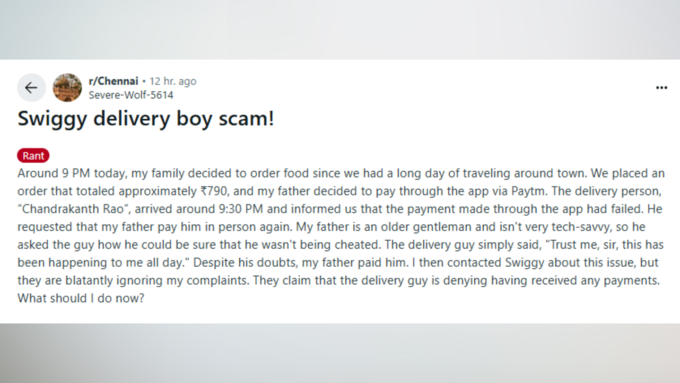
Task: Open the three-dot post options menu
Action: pos(661,88)
